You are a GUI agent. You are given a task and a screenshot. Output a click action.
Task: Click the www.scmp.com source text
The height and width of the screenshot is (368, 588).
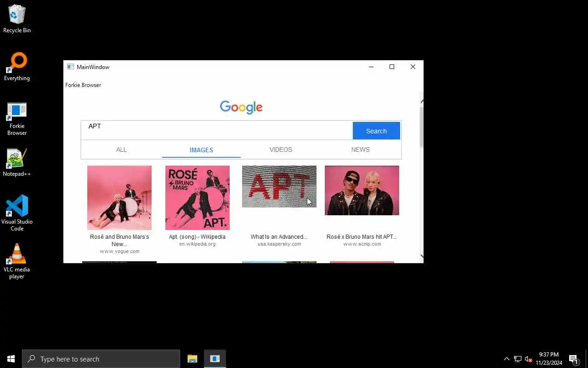(362, 244)
